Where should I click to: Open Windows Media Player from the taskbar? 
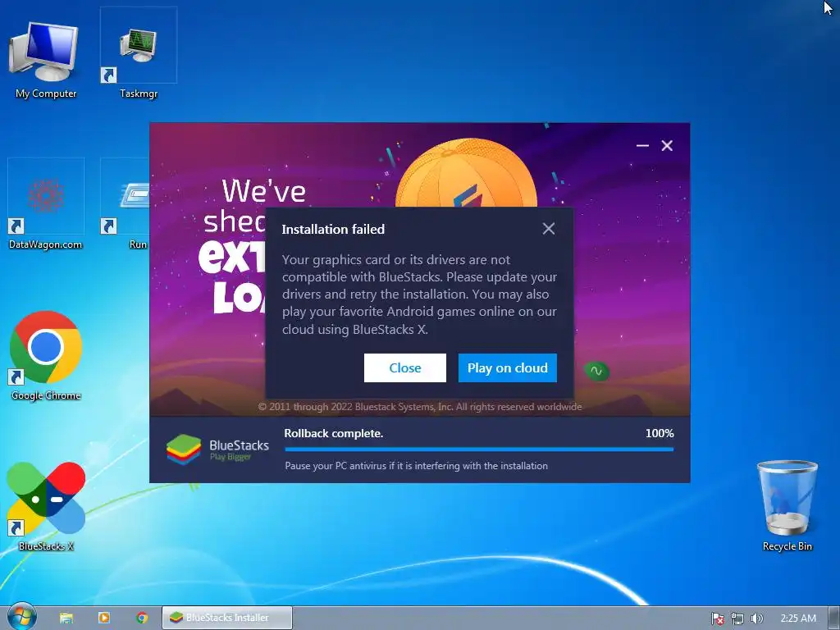[104, 618]
